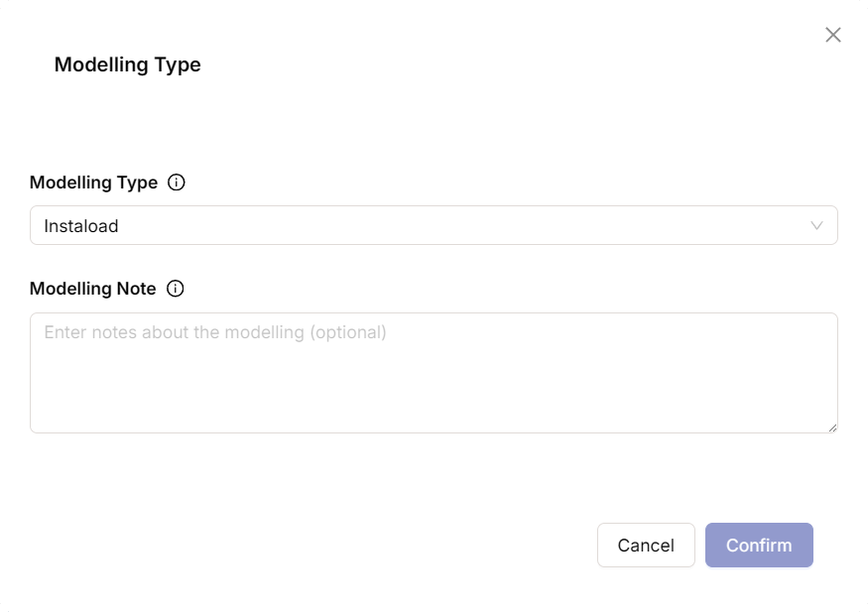
Task: Close the Modelling Type dialog with X
Action: pos(833,36)
